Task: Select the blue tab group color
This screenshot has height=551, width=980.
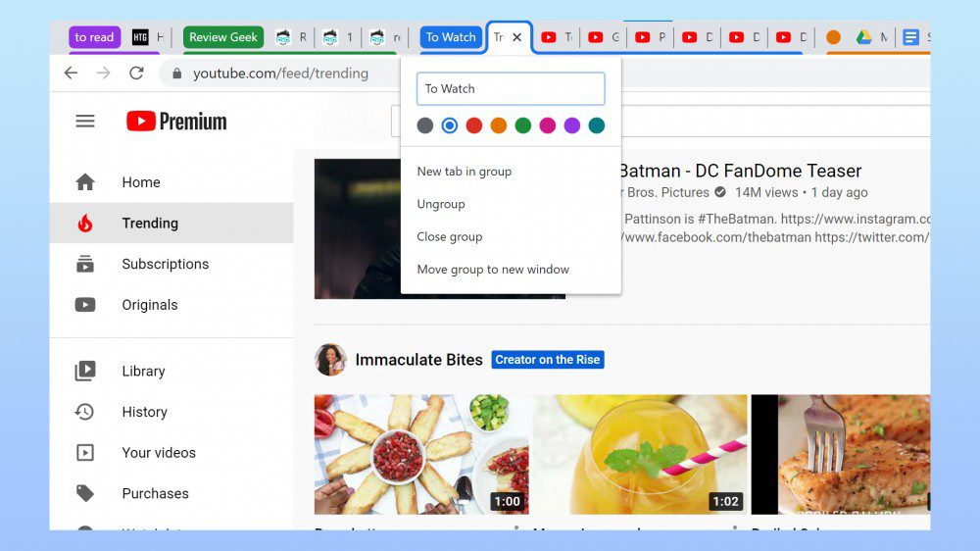Action: click(x=450, y=125)
